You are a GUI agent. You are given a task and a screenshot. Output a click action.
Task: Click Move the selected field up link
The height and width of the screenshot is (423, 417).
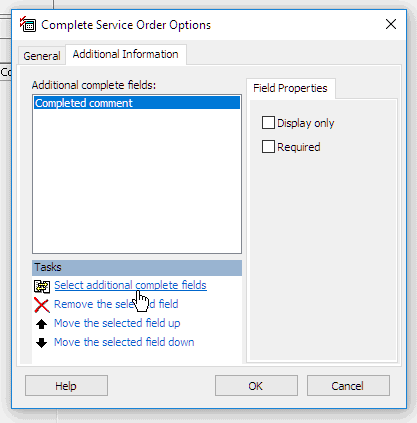coord(117,323)
